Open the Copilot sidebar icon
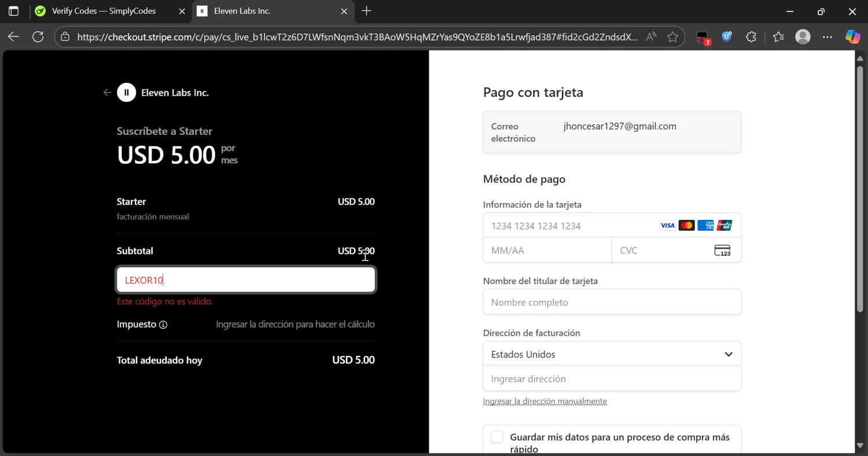This screenshot has height=456, width=868. 852,37
